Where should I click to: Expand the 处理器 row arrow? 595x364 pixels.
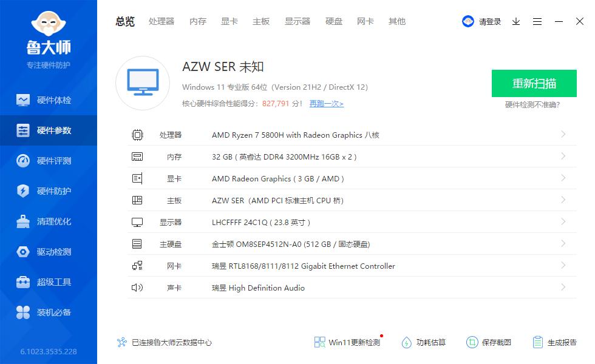563,134
